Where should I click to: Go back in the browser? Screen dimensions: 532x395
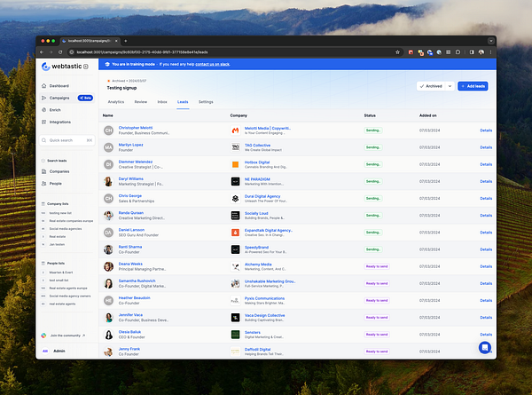point(42,52)
